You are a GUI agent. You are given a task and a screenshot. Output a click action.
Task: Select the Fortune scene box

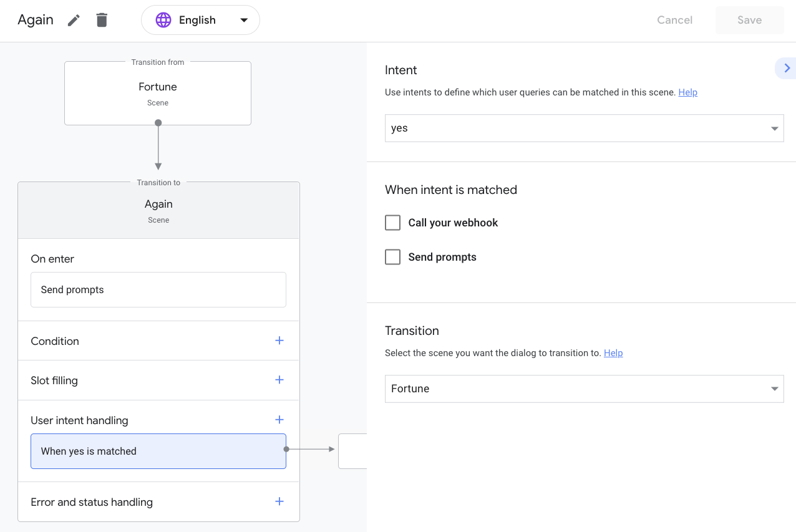tap(158, 93)
